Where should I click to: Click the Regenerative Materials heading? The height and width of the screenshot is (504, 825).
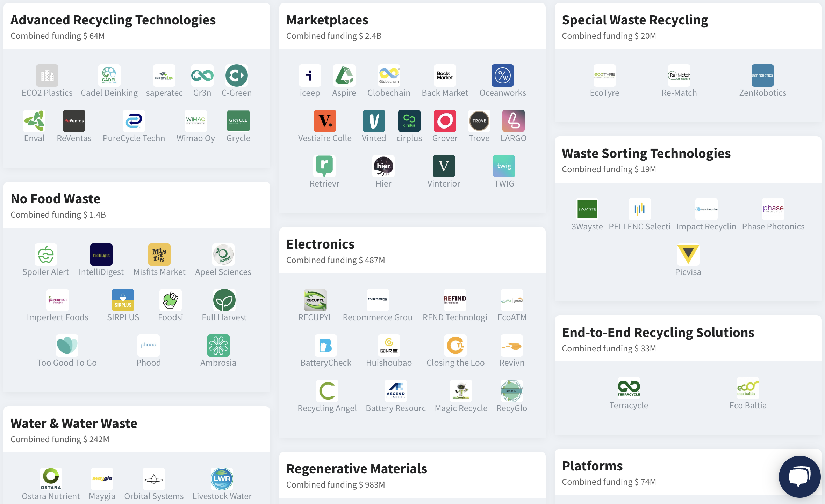[x=357, y=469]
